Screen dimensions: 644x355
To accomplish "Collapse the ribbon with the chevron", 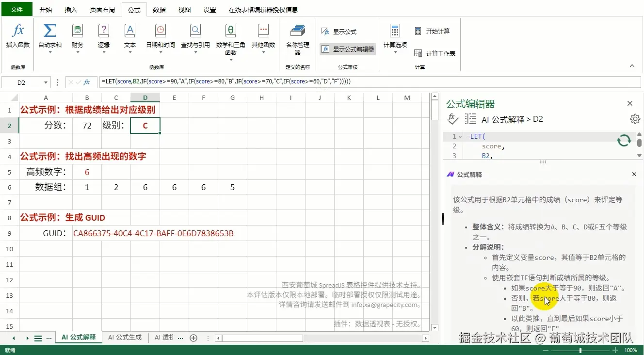I will [632, 65].
